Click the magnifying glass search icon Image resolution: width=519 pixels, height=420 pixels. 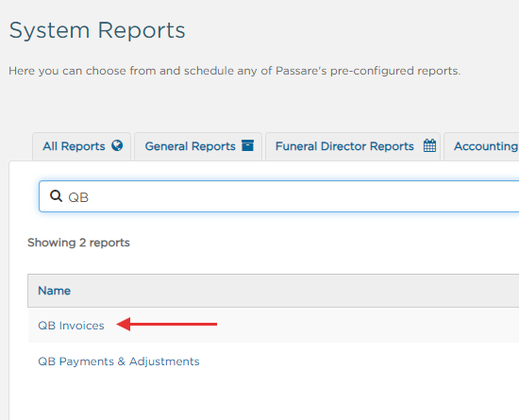coord(56,196)
